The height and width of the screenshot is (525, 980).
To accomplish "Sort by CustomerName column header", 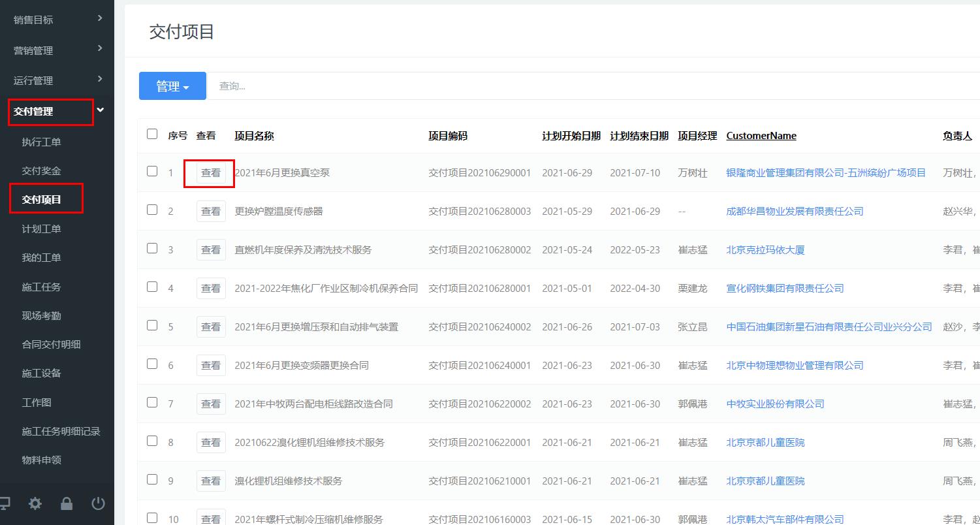I will pyautogui.click(x=761, y=136).
